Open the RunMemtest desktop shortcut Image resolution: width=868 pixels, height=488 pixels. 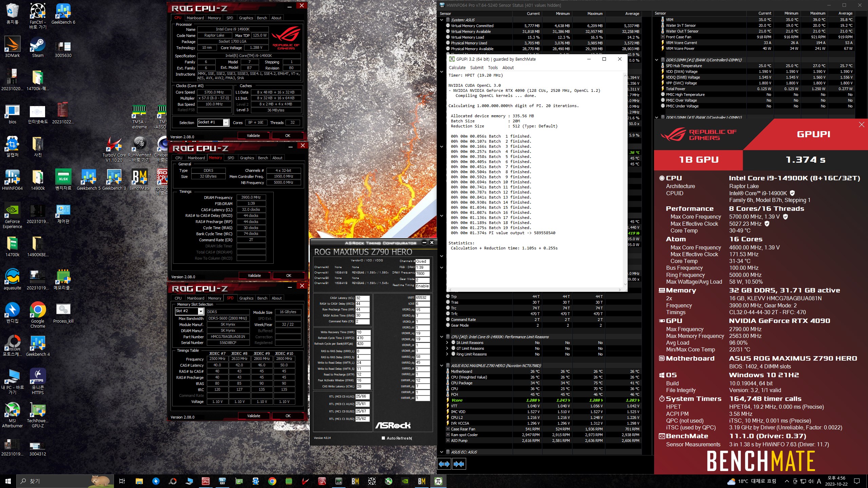(139, 149)
